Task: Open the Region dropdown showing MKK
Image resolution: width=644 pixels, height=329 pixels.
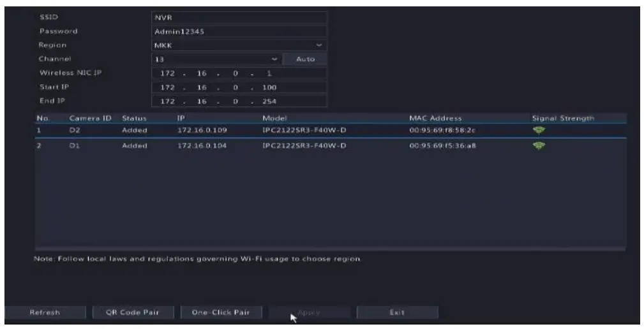Action: pos(239,45)
